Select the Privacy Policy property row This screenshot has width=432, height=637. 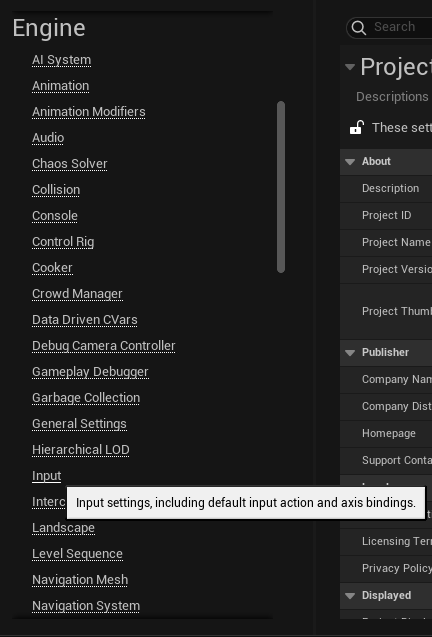(x=386, y=568)
